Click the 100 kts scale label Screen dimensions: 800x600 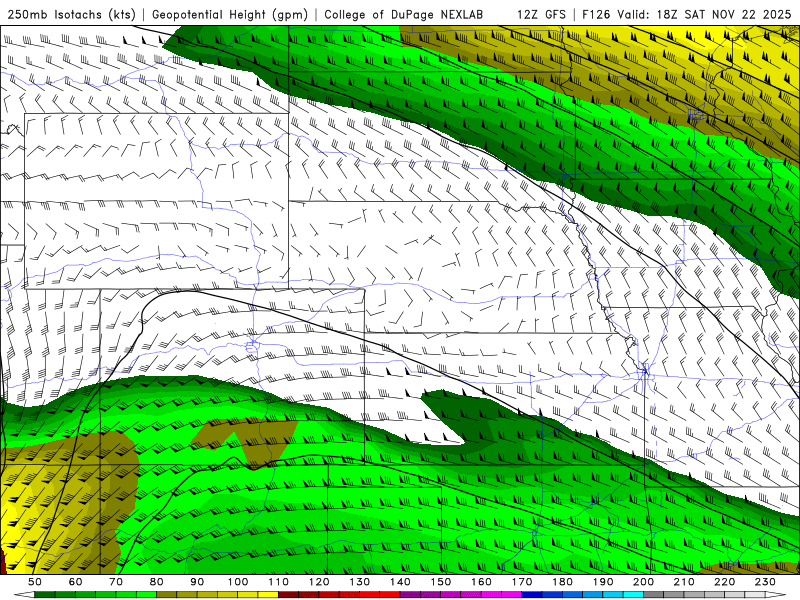coord(238,582)
